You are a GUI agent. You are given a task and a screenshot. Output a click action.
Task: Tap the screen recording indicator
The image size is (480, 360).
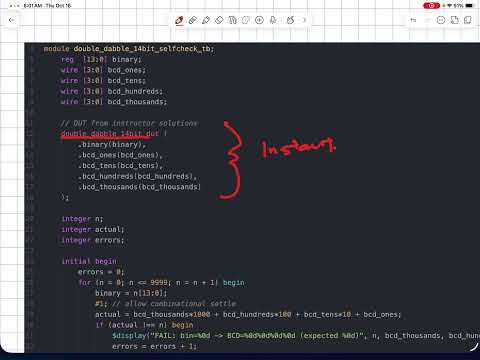431,6
